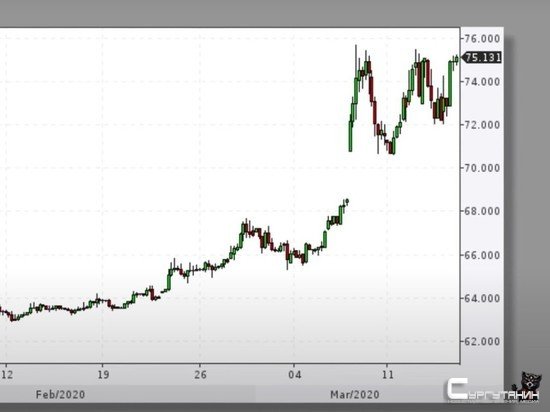Image resolution: width=550 pixels, height=412 pixels.
Task: Select the 11 date marker on axis
Action: tap(388, 374)
